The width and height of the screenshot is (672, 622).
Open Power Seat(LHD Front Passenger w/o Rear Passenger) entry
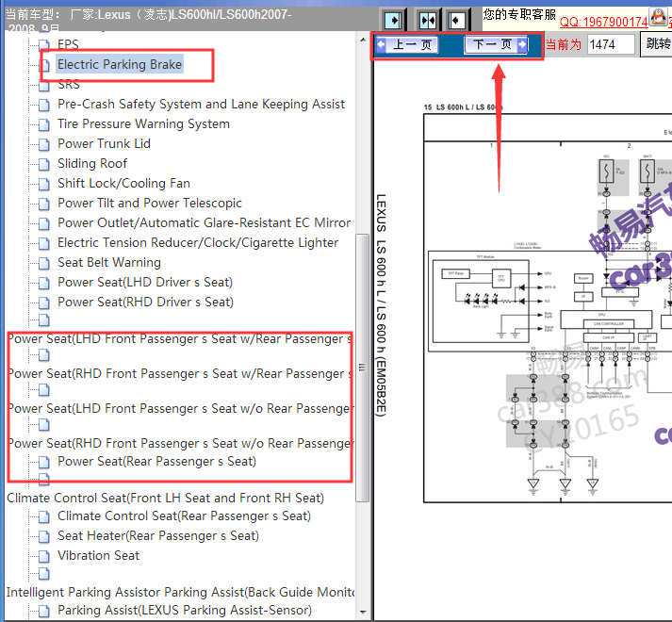pos(181,408)
